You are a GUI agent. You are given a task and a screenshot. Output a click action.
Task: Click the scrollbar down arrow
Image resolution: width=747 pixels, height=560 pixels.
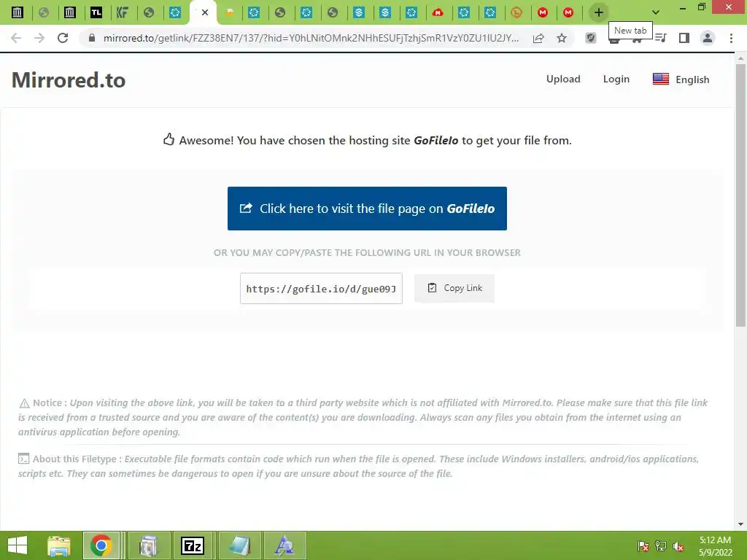740,524
